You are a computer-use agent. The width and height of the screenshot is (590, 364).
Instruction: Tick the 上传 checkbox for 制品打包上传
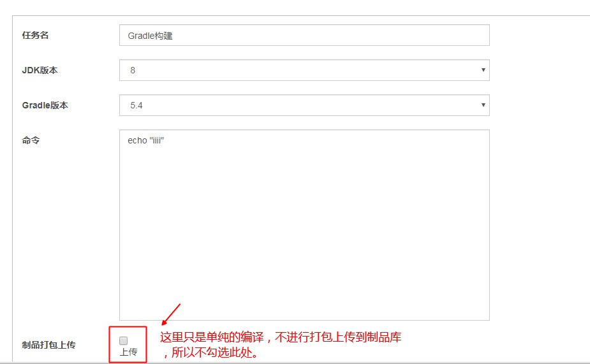123,340
